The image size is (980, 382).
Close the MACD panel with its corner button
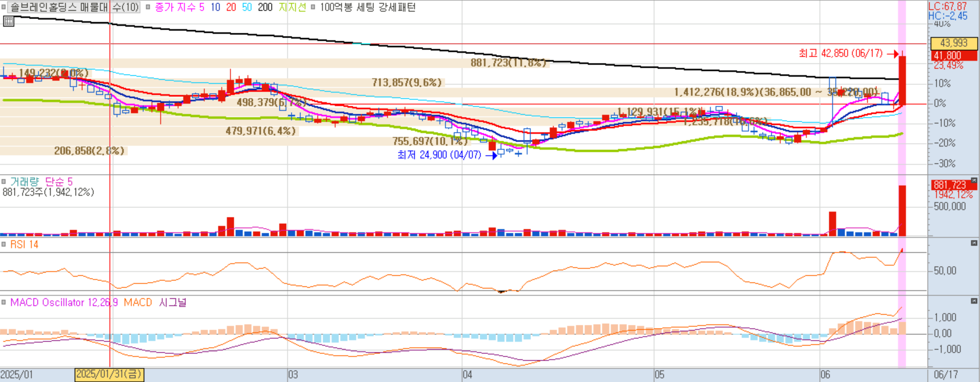coord(974,301)
